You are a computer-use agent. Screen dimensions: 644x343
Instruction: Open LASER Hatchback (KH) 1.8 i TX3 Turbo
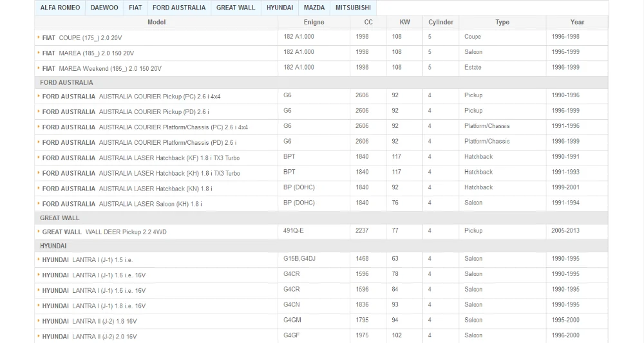141,173
